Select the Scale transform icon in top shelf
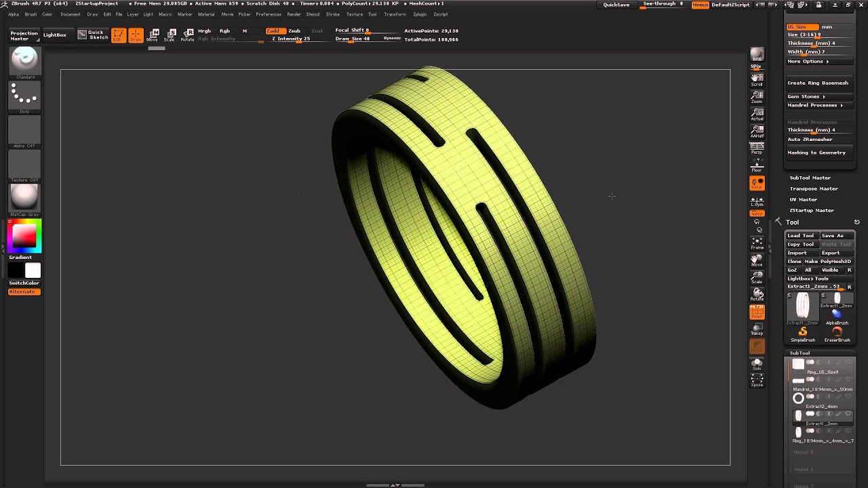 pyautogui.click(x=170, y=35)
